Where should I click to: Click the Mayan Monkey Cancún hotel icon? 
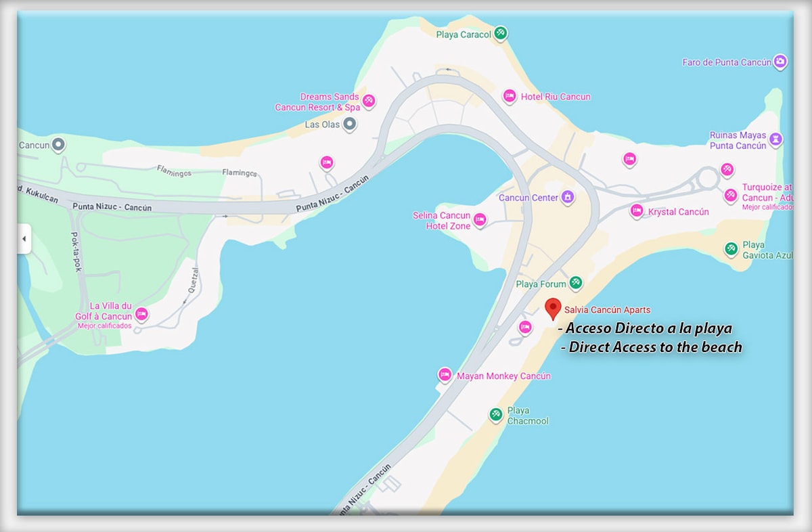pos(445,375)
